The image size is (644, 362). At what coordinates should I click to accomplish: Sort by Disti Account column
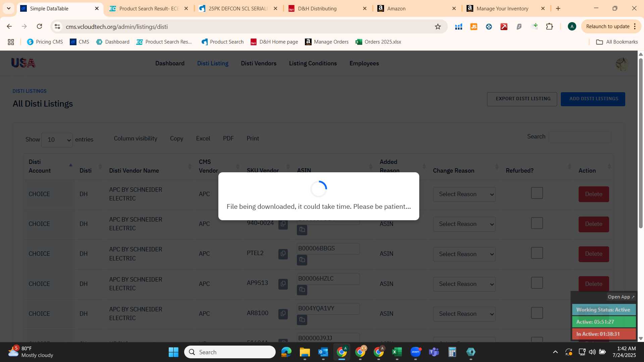[50, 166]
